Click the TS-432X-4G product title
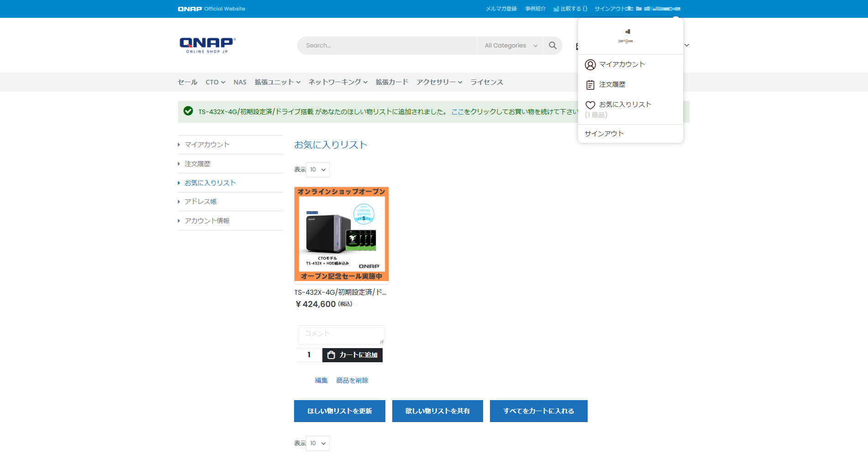 (340, 292)
